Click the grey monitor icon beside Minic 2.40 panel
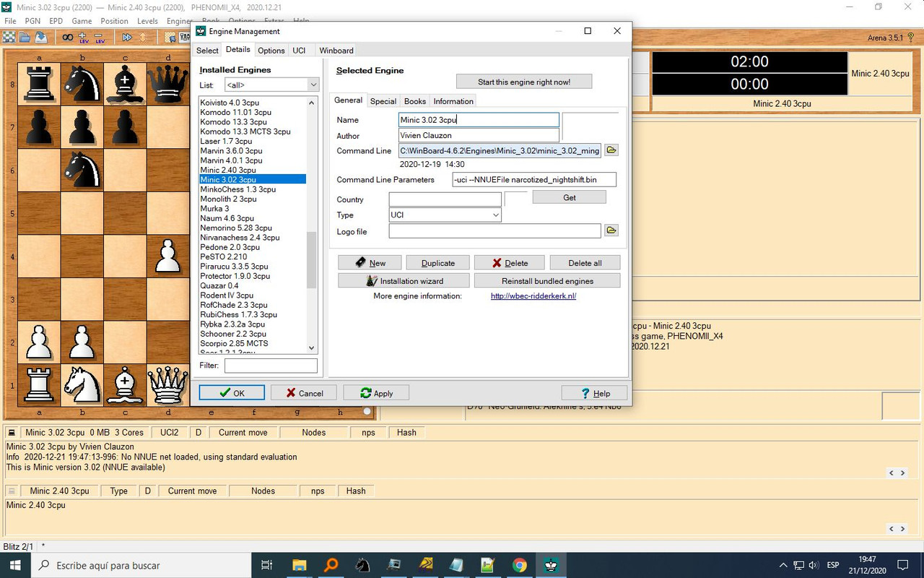This screenshot has height=578, width=924. click(12, 491)
